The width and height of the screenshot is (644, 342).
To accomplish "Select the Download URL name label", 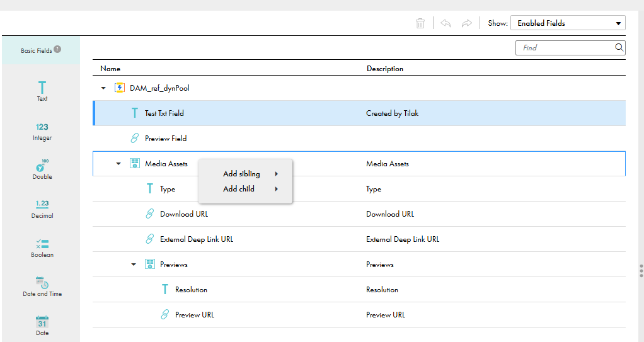I will click(184, 214).
